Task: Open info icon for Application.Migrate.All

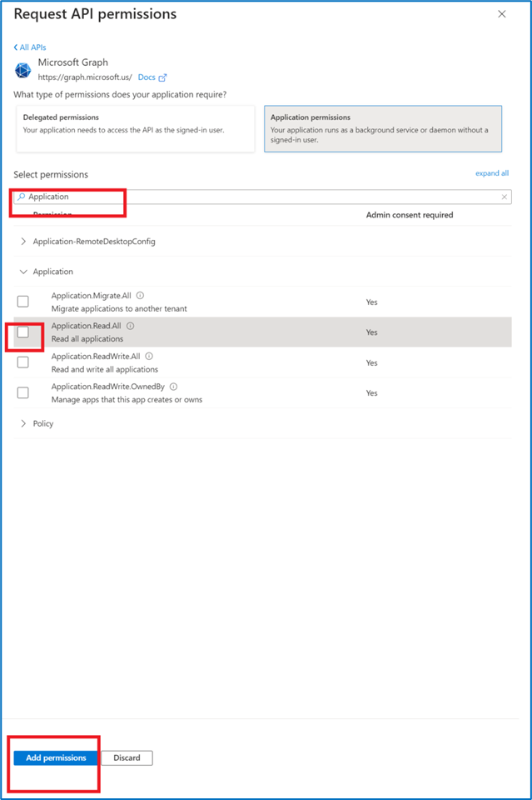Action: [x=140, y=295]
